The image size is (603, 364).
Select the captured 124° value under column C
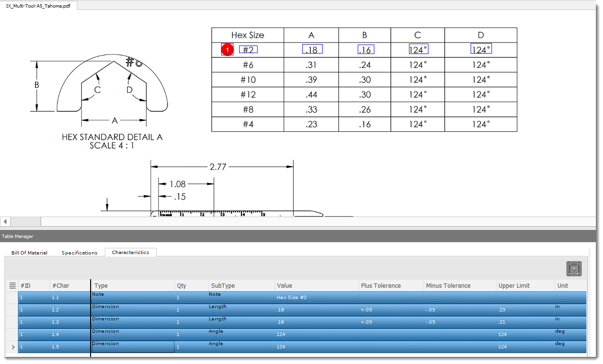[x=417, y=48]
